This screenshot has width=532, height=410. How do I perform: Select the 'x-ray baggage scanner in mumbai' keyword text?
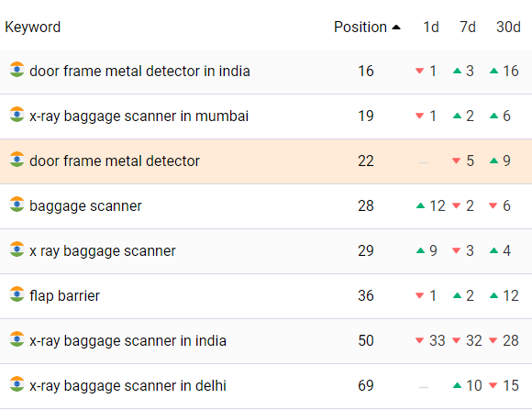coord(139,116)
